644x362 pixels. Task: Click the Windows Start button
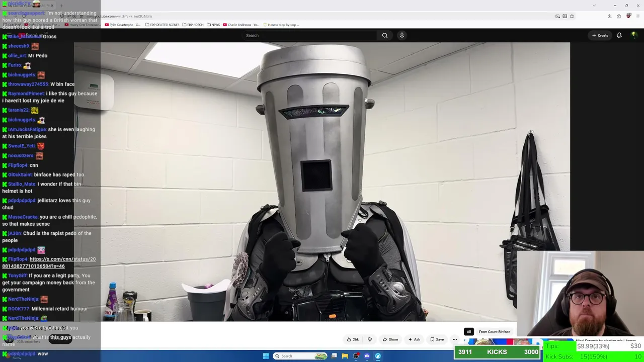point(266,356)
